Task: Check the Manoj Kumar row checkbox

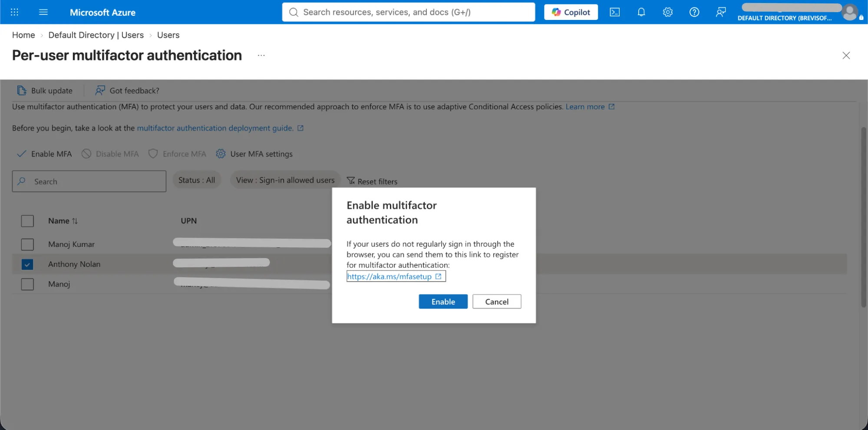Action: point(27,244)
